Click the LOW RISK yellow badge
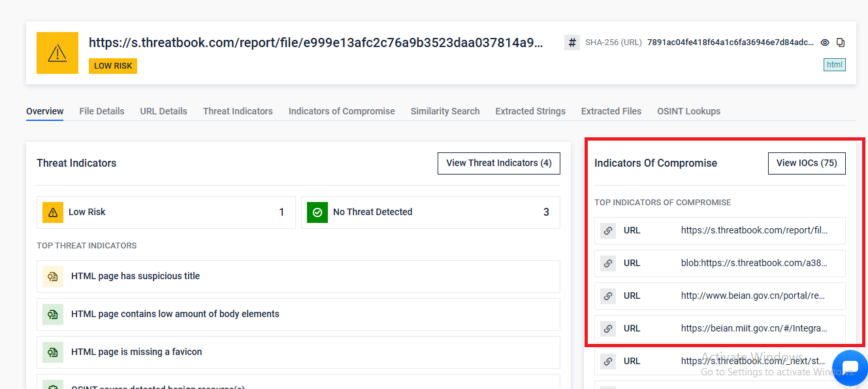This screenshot has width=868, height=389. pos(113,66)
